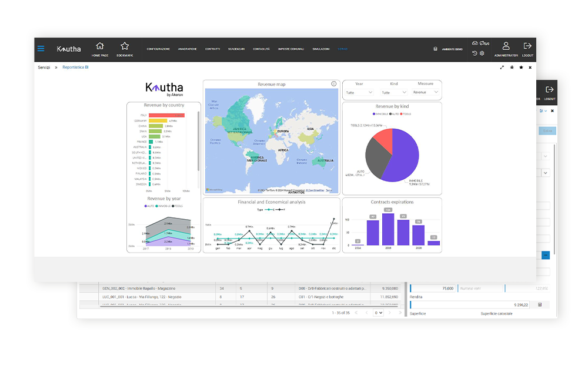The image size is (588, 376).
Task: Toggle AUTO legend in Revenue by year
Action: point(149,206)
